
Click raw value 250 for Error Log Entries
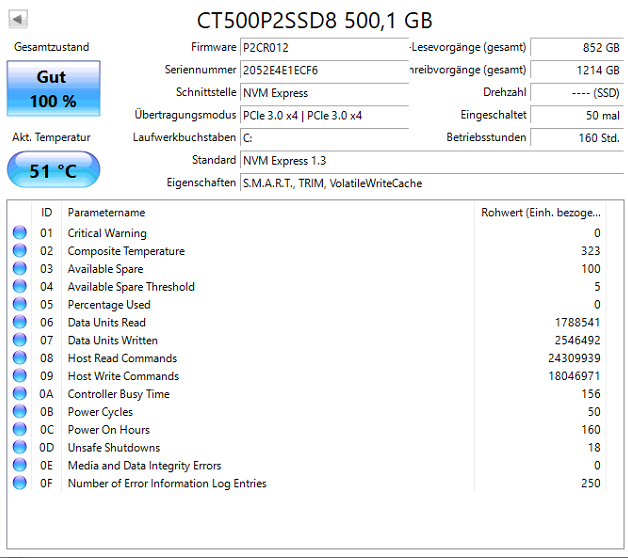pyautogui.click(x=591, y=483)
